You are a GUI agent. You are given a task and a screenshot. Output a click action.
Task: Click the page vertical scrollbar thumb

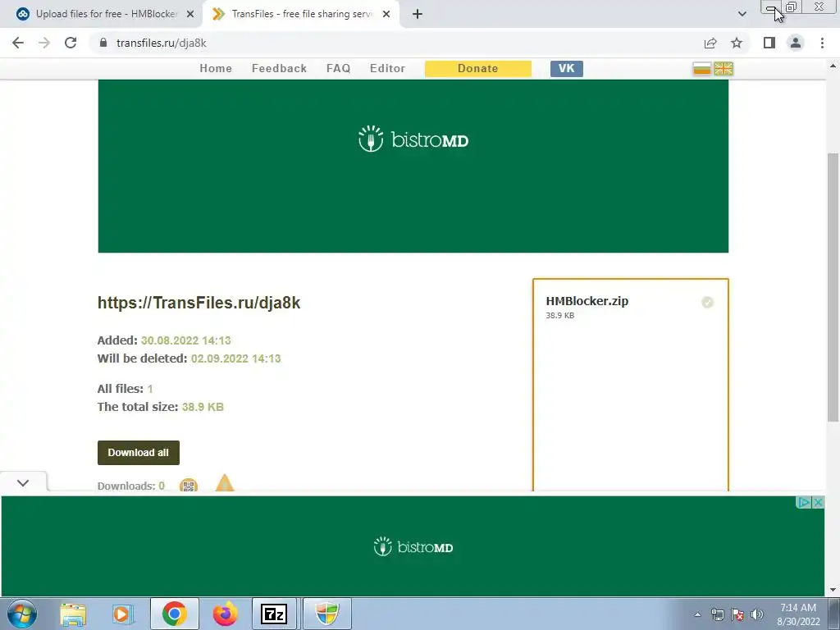tap(833, 286)
